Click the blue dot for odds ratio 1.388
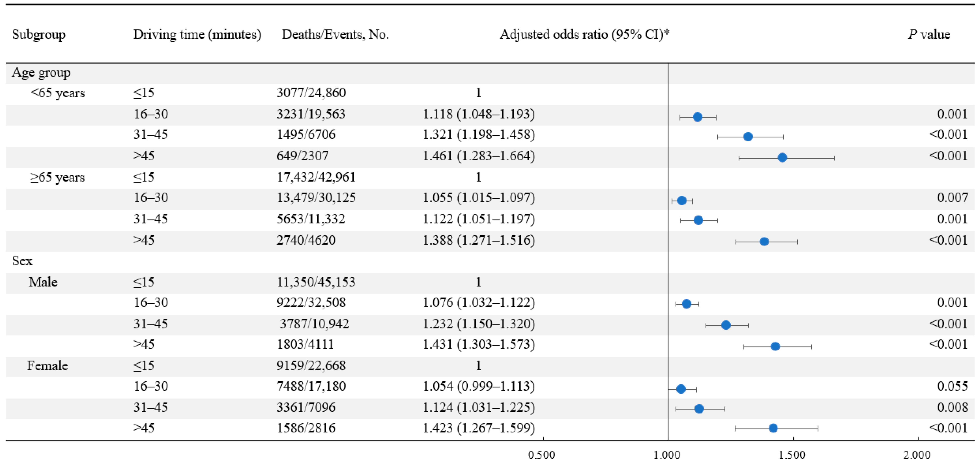 pyautogui.click(x=764, y=241)
